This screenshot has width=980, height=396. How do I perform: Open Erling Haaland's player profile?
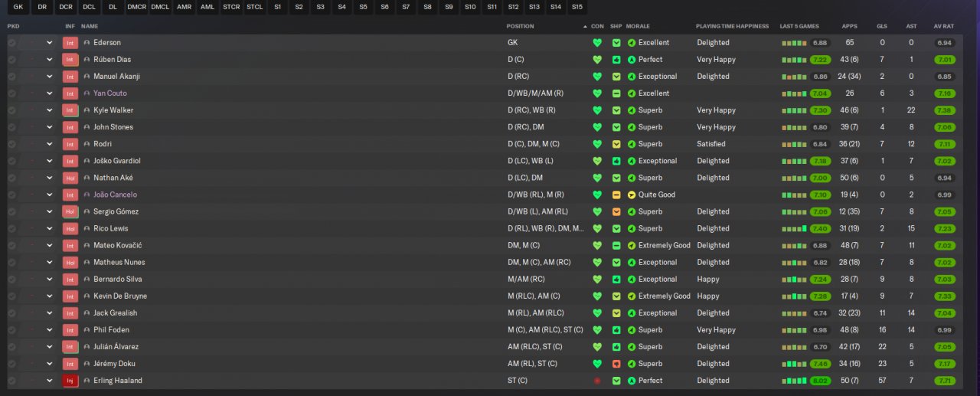coord(118,381)
